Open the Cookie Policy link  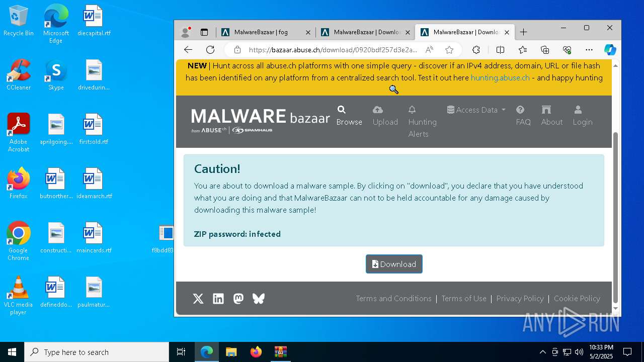577,299
